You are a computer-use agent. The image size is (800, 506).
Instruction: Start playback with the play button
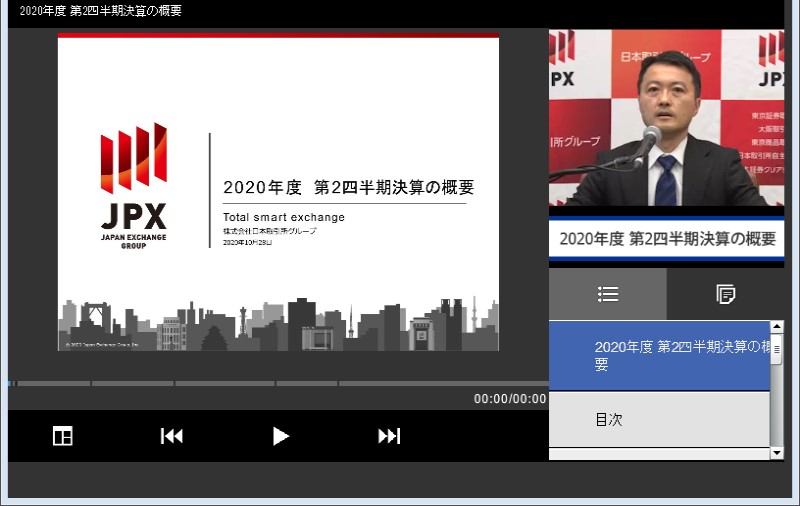(280, 436)
